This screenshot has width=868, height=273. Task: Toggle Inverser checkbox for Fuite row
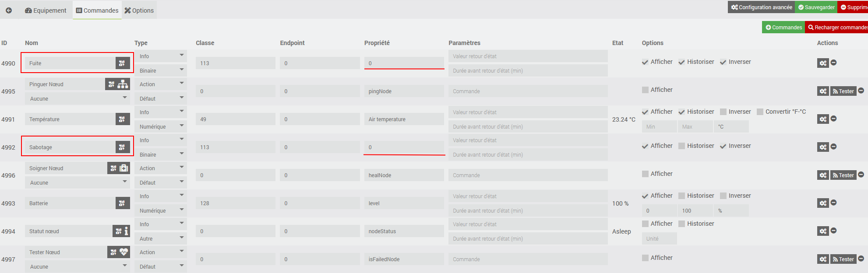723,62
